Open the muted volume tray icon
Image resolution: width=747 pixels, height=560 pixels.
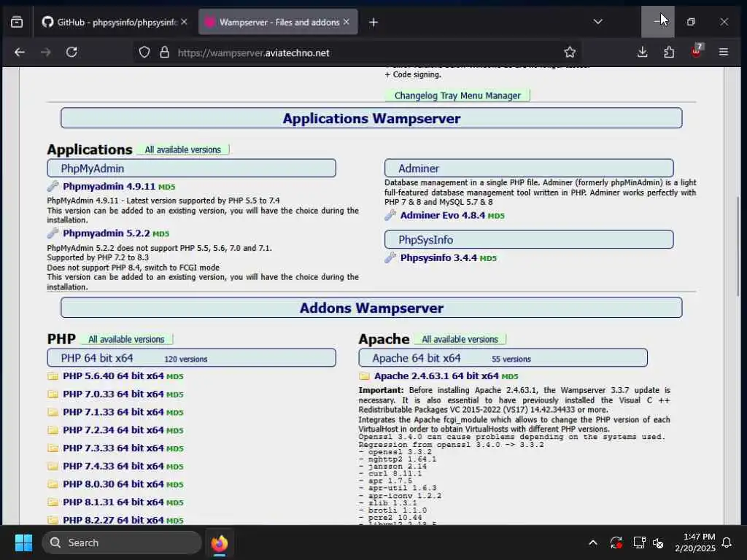[659, 542]
